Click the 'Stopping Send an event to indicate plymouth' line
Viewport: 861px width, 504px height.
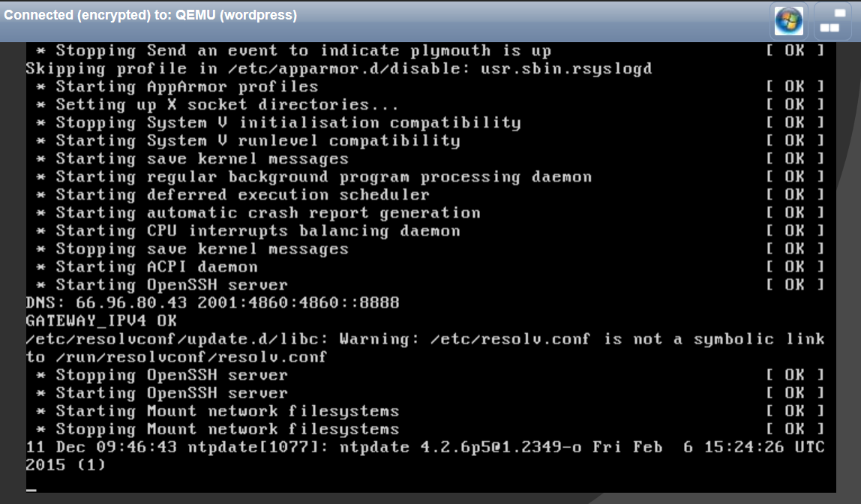click(293, 50)
